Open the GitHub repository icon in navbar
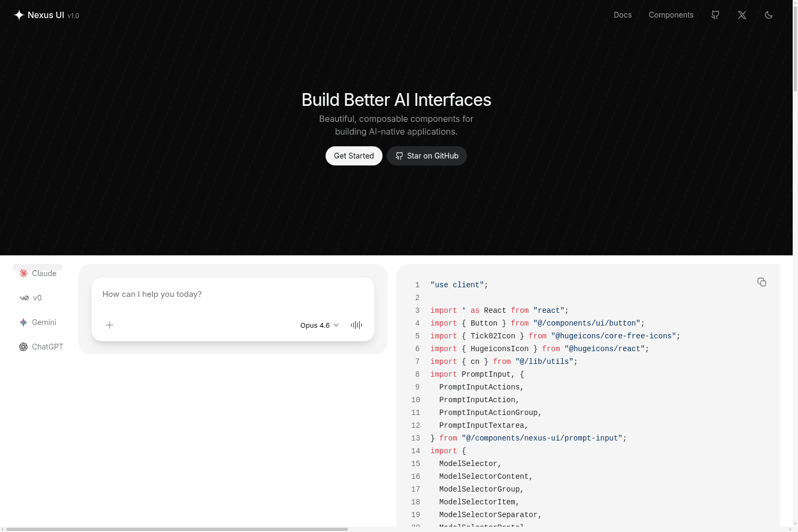This screenshot has height=532, width=798. [x=715, y=15]
